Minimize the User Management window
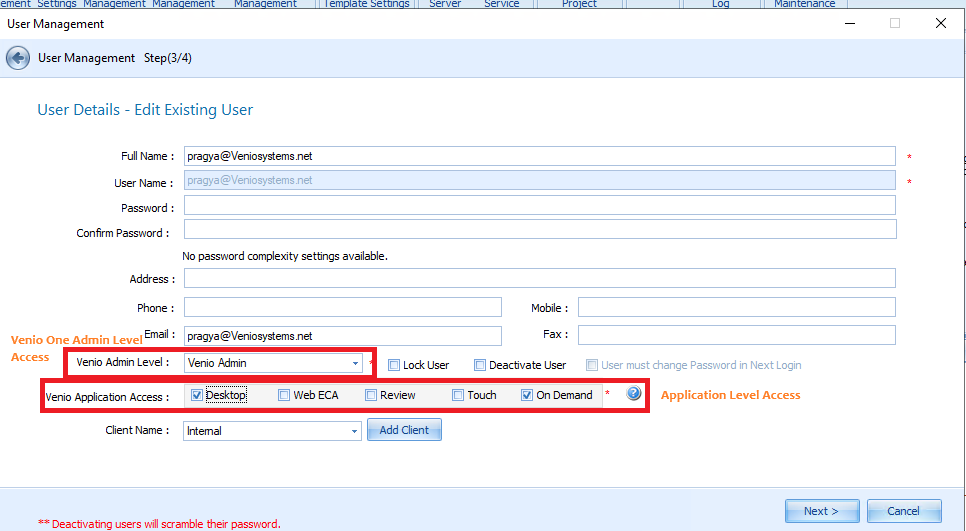 850,23
